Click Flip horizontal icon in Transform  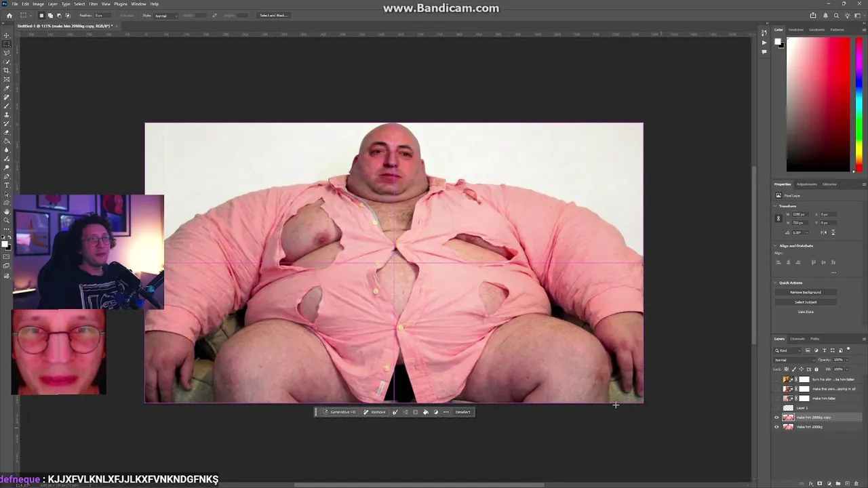point(823,232)
